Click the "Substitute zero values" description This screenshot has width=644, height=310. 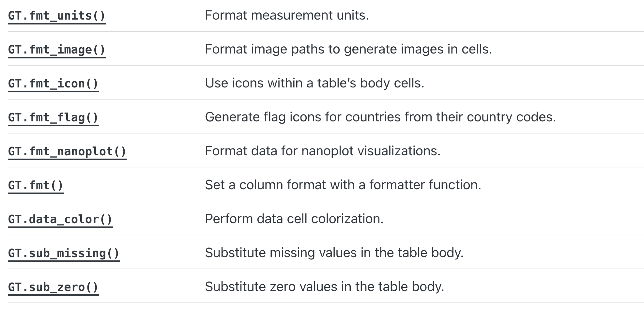click(x=324, y=287)
